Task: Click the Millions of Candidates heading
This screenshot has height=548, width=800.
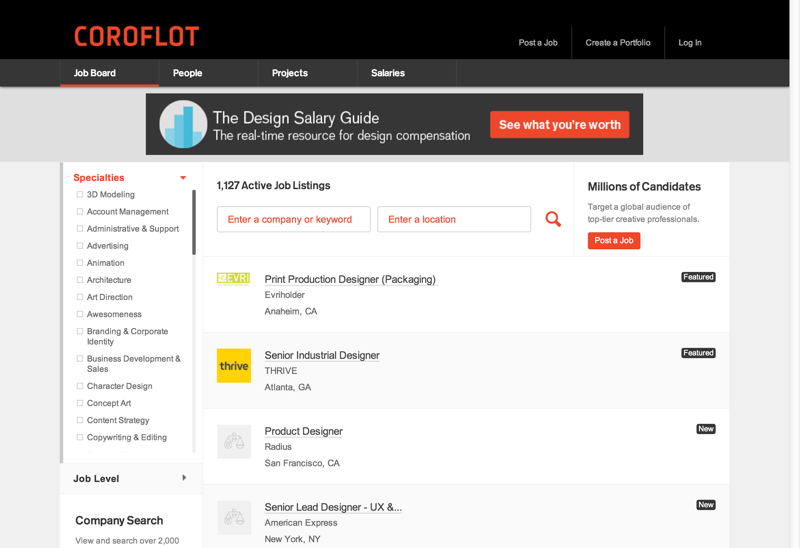Action: [x=644, y=187]
